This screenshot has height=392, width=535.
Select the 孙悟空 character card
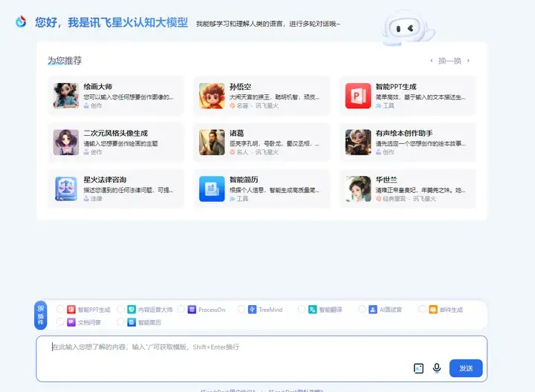[258, 96]
